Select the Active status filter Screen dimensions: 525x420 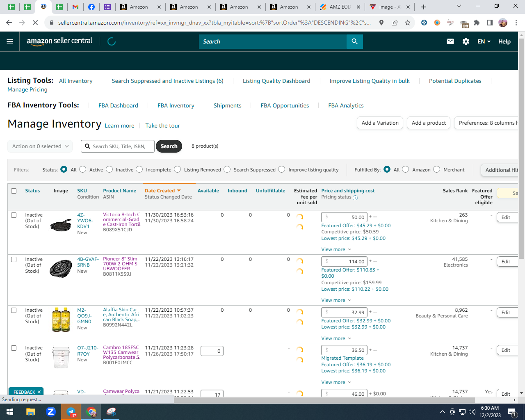(x=82, y=169)
